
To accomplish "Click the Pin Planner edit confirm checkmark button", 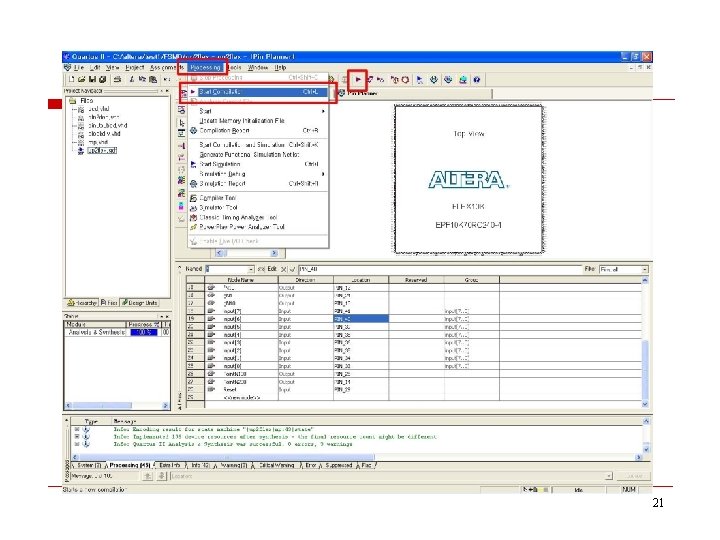I will tap(292, 269).
